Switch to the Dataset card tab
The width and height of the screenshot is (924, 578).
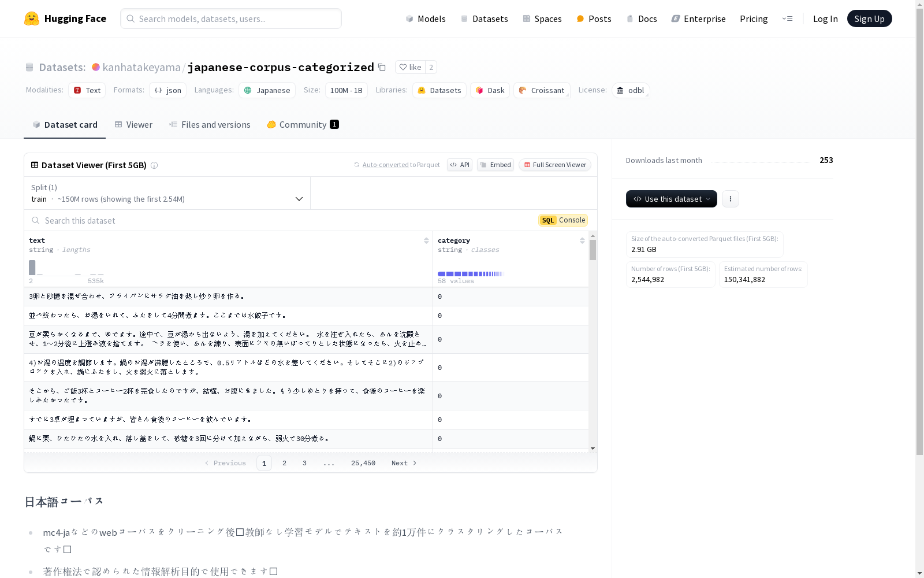(x=65, y=125)
